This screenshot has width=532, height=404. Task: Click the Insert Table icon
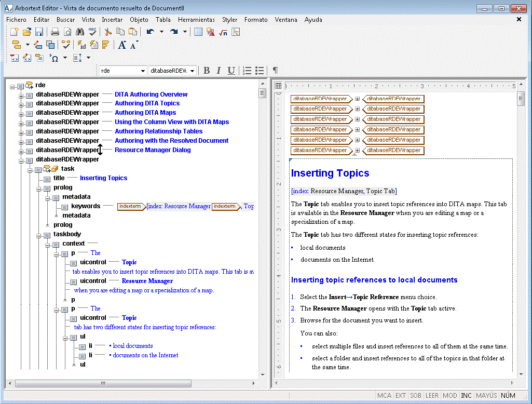[x=198, y=32]
